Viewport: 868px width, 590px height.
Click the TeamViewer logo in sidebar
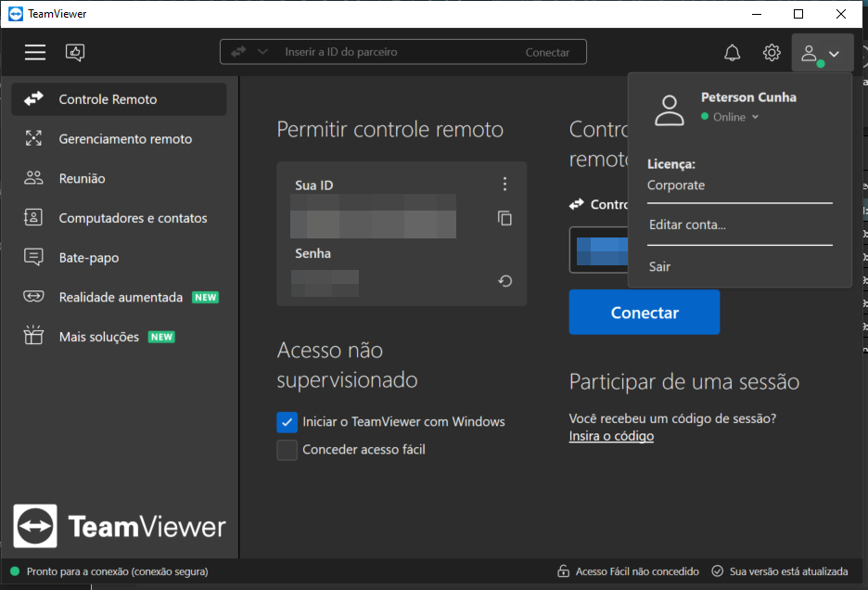[120, 526]
